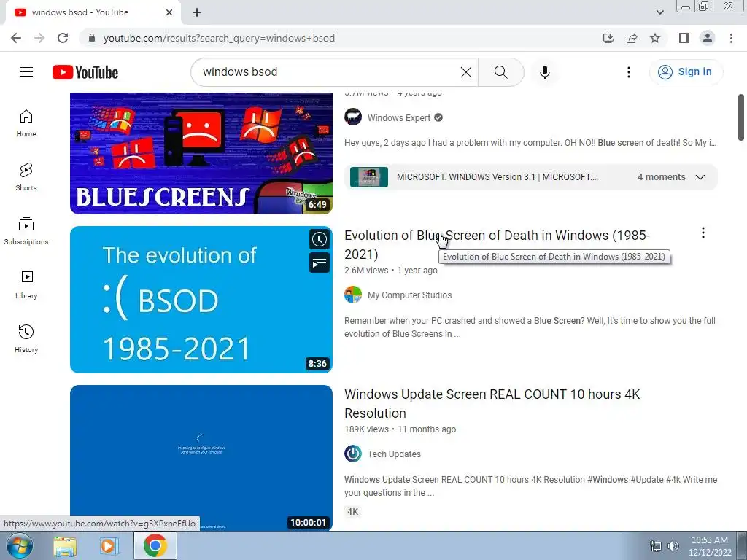The width and height of the screenshot is (747, 560).
Task: Play the BSOD 1985-2021 thumbnail video
Action: pos(201,300)
